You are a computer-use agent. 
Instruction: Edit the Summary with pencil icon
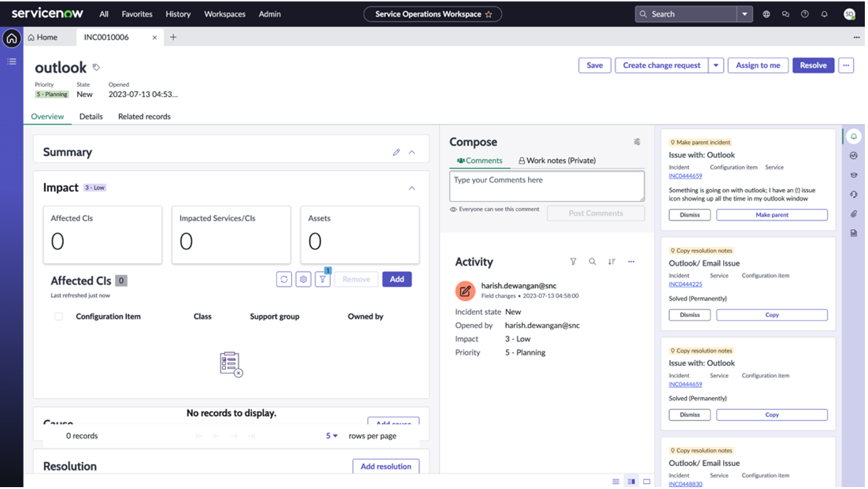pos(396,152)
